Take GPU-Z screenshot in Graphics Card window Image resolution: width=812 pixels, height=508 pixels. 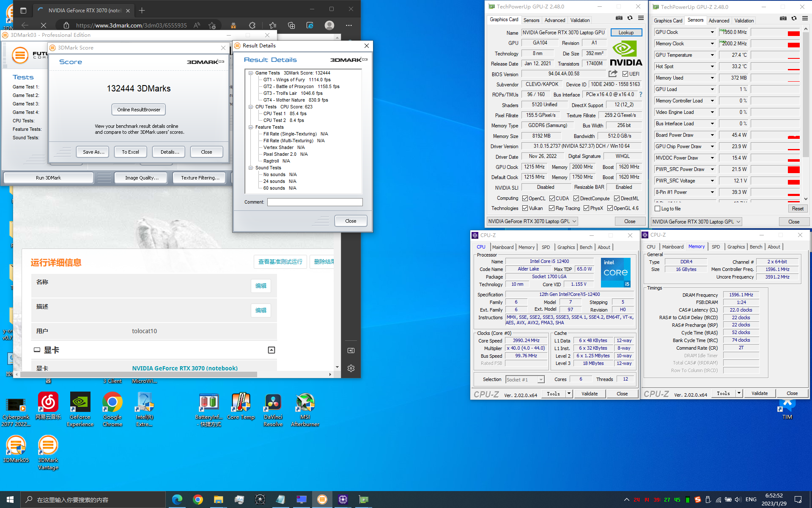point(619,18)
